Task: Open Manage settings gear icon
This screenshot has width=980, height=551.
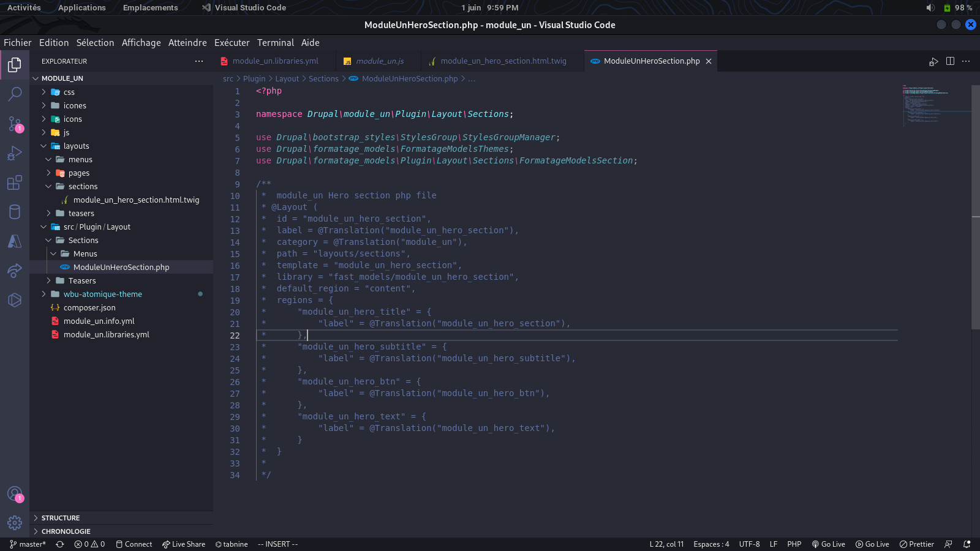Action: [15, 523]
